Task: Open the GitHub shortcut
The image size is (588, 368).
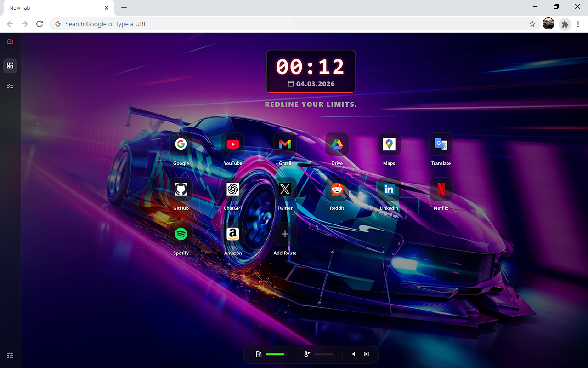Action: tap(181, 189)
